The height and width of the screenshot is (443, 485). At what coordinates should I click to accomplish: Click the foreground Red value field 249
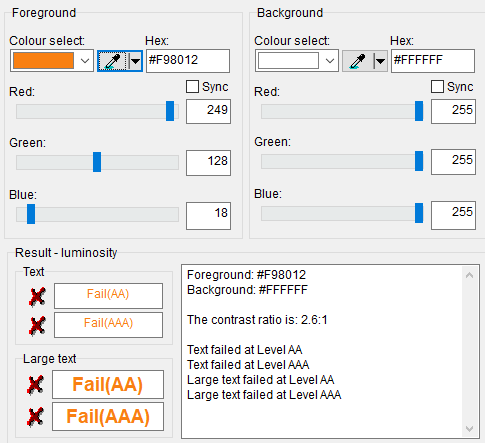(x=208, y=111)
